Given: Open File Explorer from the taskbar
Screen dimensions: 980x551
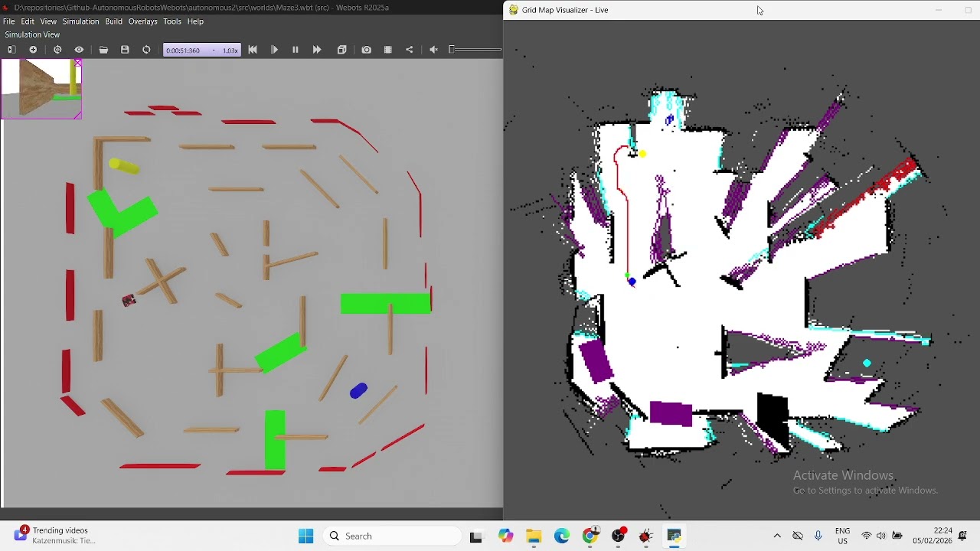Looking at the screenshot, I should click(x=534, y=536).
